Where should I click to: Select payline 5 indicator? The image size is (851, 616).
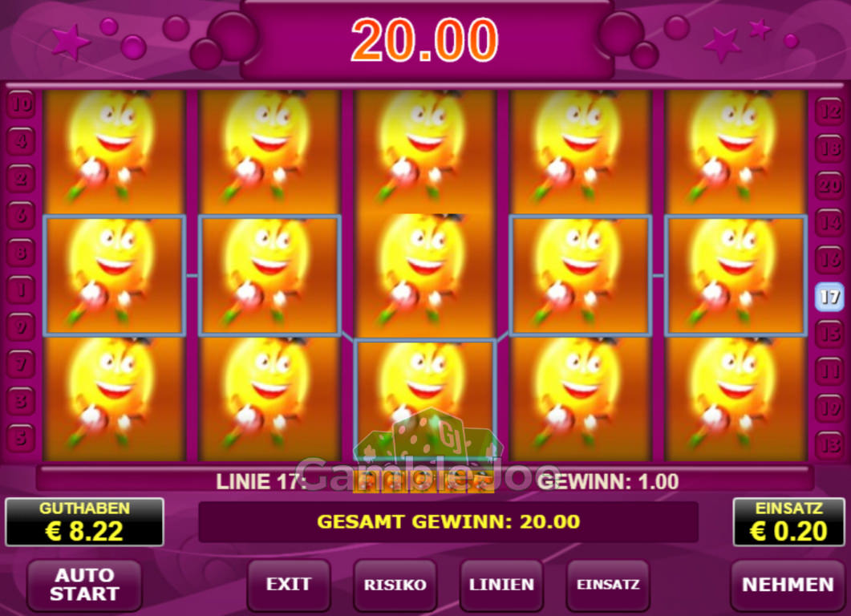click(x=21, y=438)
